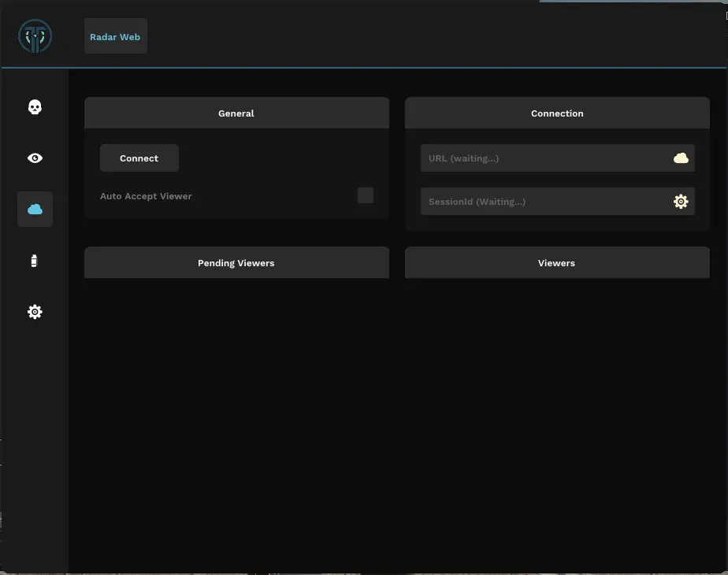728x575 pixels.
Task: Open the gear settings section in sidebar
Action: click(x=35, y=311)
